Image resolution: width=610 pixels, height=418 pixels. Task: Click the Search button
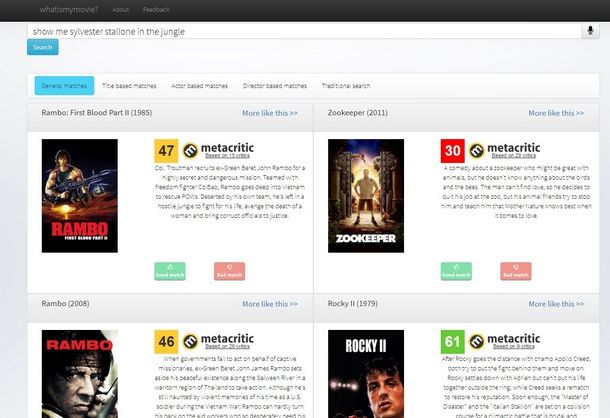(x=43, y=47)
